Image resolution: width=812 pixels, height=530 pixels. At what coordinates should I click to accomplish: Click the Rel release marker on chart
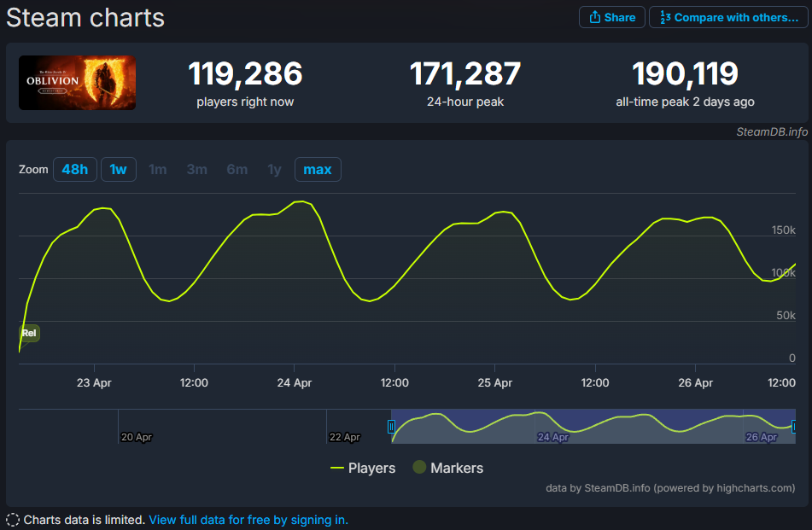point(29,333)
